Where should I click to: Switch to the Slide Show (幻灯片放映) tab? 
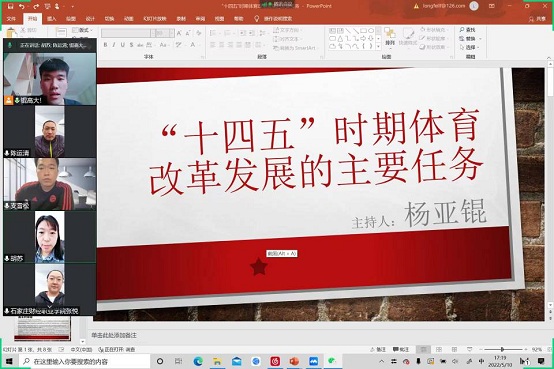click(155, 19)
